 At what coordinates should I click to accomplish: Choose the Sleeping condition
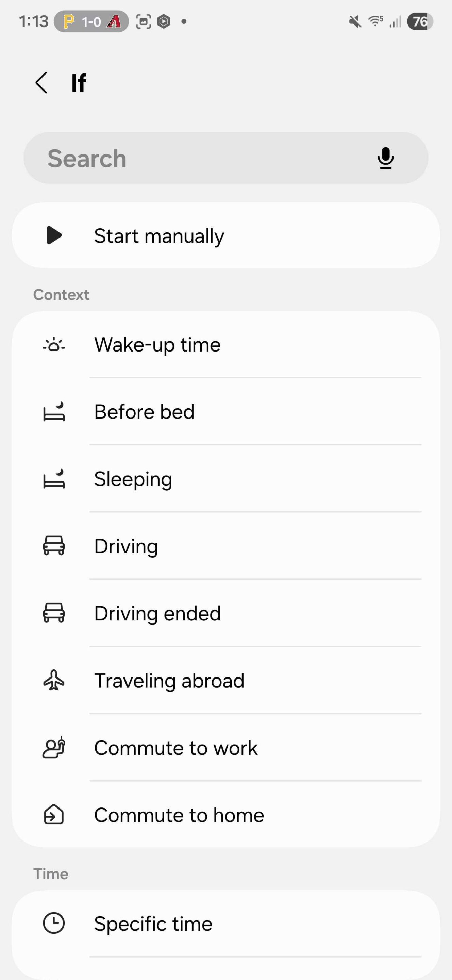click(133, 479)
